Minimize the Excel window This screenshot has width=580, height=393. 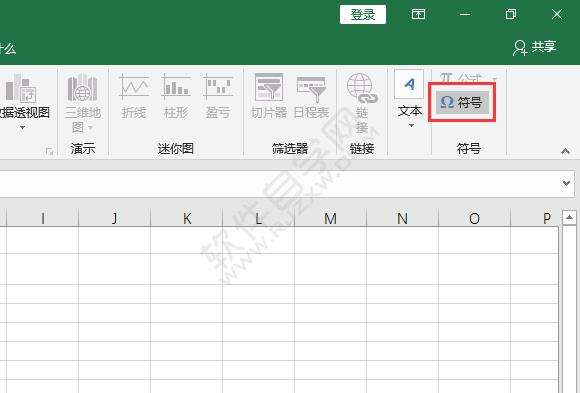(465, 15)
